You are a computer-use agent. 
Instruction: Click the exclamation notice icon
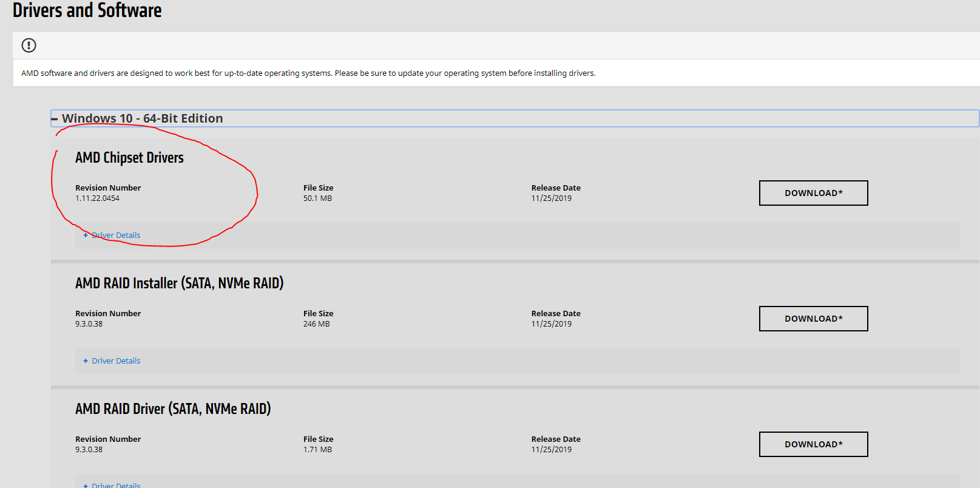29,46
